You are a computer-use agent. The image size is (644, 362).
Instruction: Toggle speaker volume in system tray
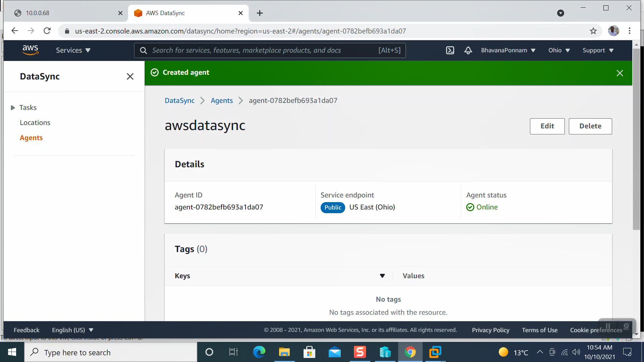point(577,352)
